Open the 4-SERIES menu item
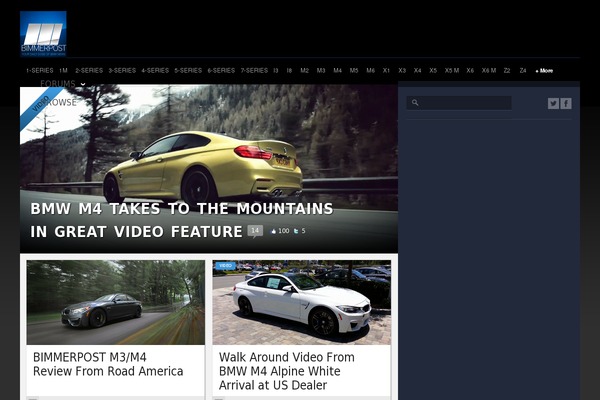Screen dimensions: 600x400 (155, 70)
